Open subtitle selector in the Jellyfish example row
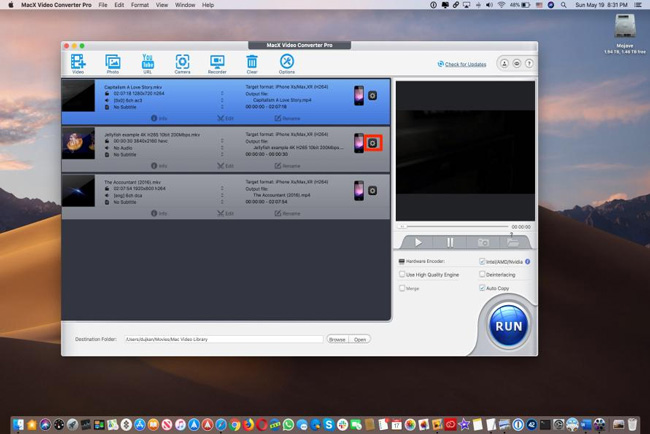The height and width of the screenshot is (434, 650). (x=222, y=154)
